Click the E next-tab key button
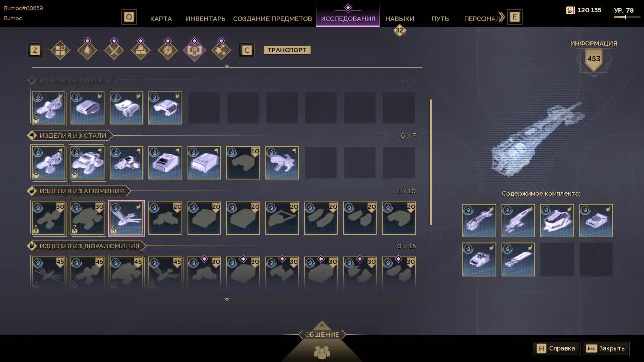 [514, 17]
